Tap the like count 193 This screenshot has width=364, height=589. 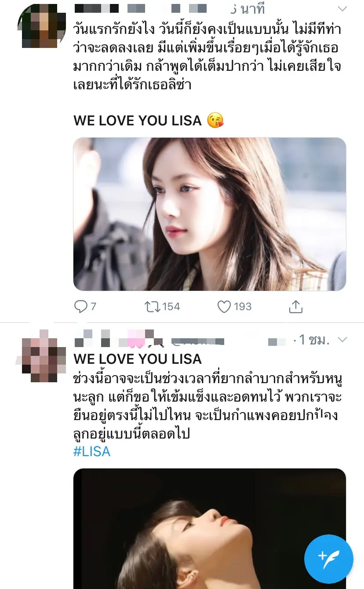(243, 307)
